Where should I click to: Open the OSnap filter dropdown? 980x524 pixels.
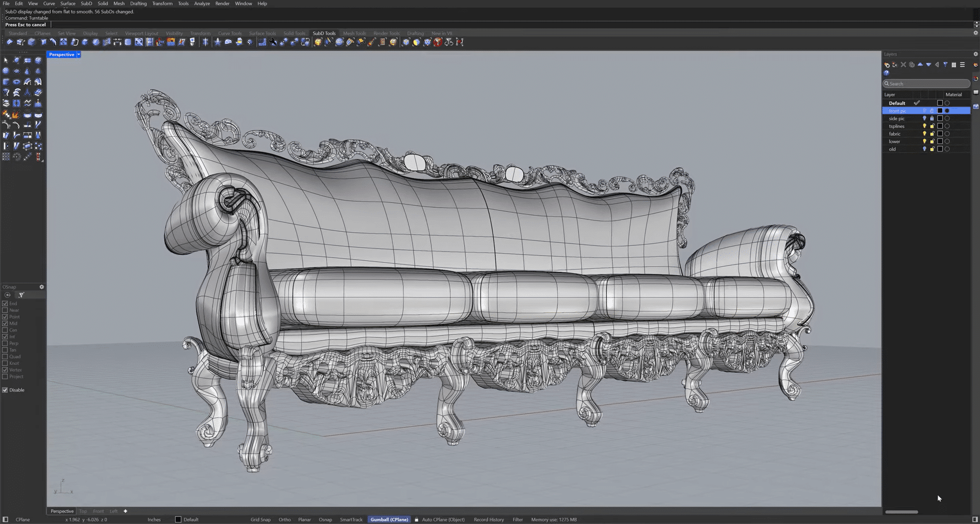tap(21, 295)
